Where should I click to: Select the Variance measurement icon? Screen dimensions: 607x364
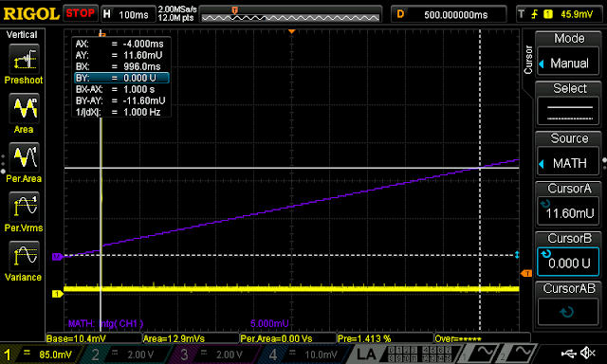coord(24,256)
